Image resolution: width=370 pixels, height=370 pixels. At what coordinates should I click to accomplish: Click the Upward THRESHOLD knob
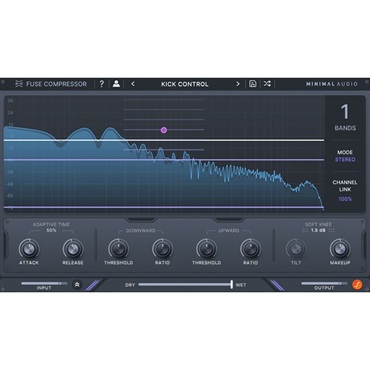pyautogui.click(x=206, y=249)
